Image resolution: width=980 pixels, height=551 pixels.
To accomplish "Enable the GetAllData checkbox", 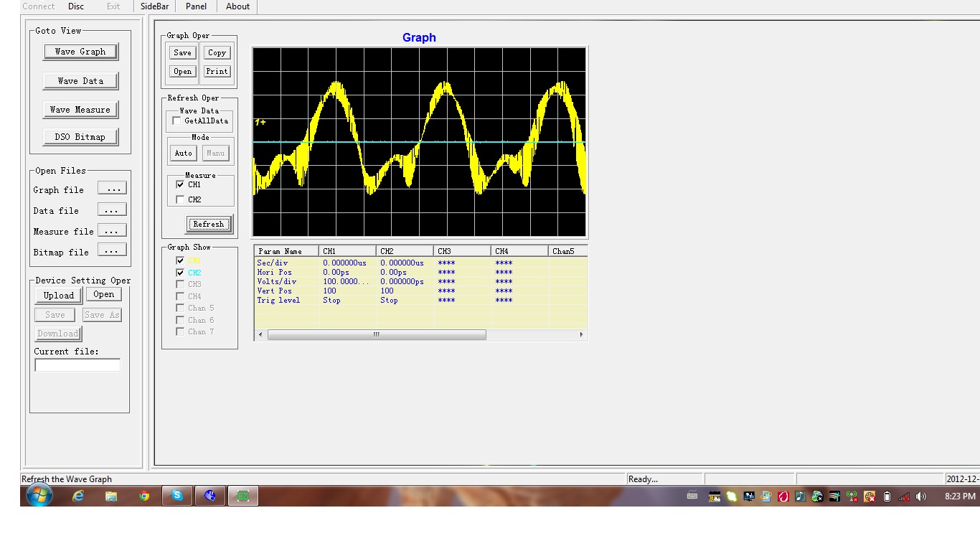I will (176, 121).
